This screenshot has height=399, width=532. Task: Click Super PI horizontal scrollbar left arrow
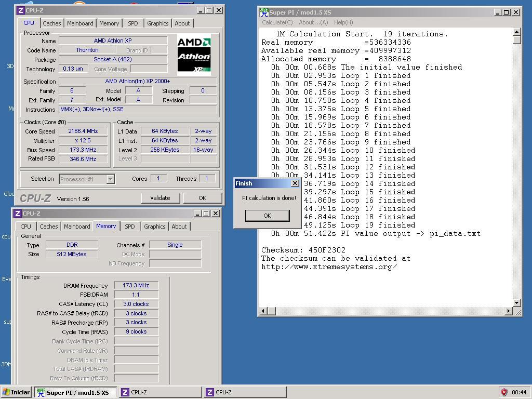[263, 311]
